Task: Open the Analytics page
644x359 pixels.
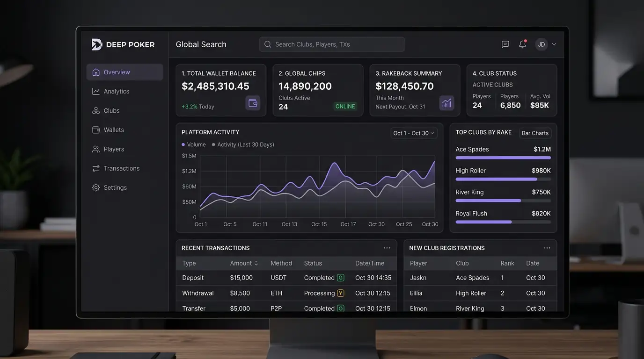Action: (117, 91)
